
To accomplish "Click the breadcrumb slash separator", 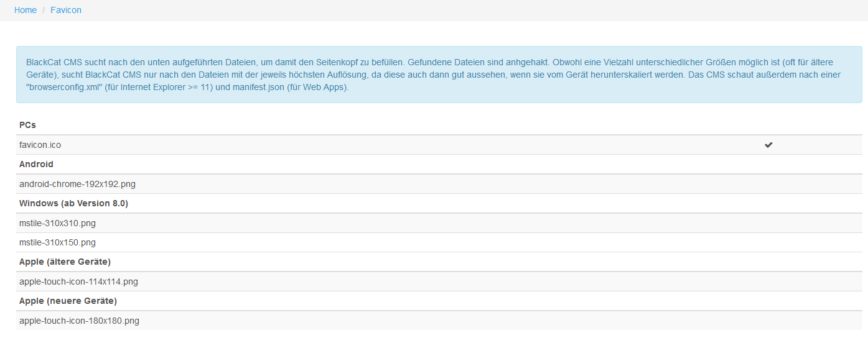I will (44, 10).
